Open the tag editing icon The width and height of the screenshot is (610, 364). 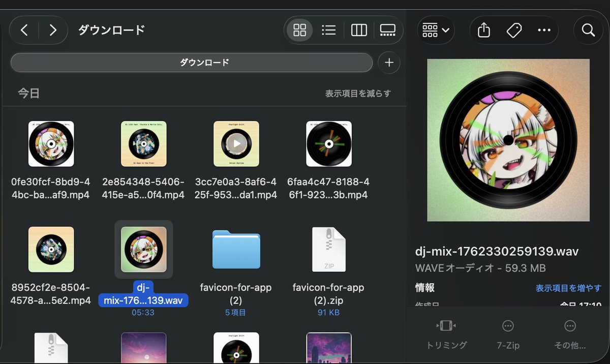514,31
